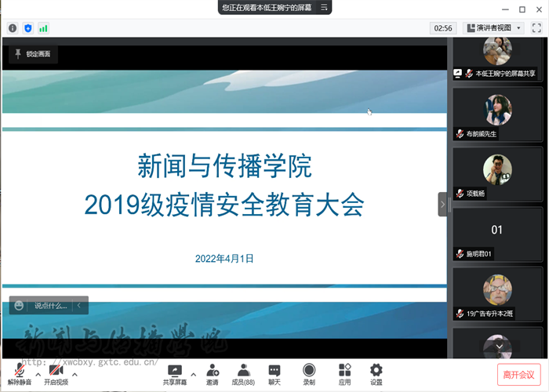Click screen share icon on 本低王婉宁 tile
549x392 pixels.
point(457,74)
